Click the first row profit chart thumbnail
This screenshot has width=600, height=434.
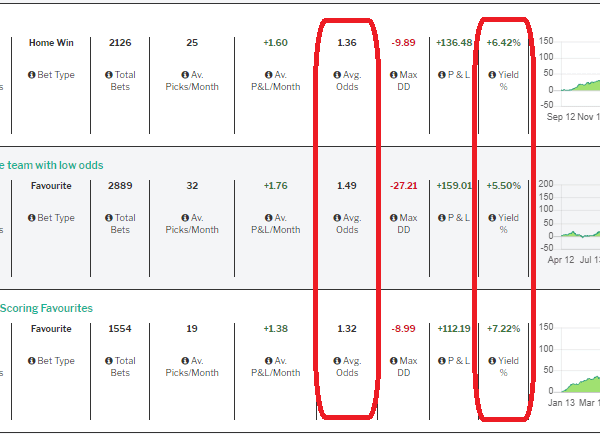(x=569, y=78)
